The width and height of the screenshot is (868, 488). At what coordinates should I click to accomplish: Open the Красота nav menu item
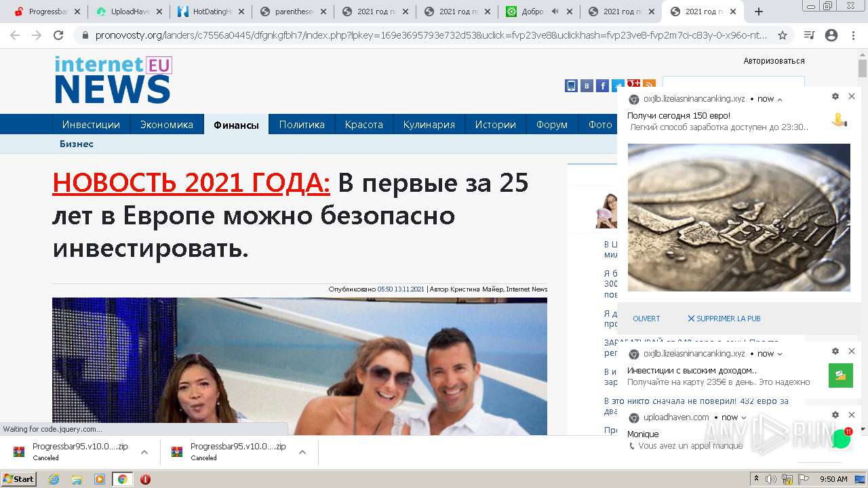click(364, 125)
